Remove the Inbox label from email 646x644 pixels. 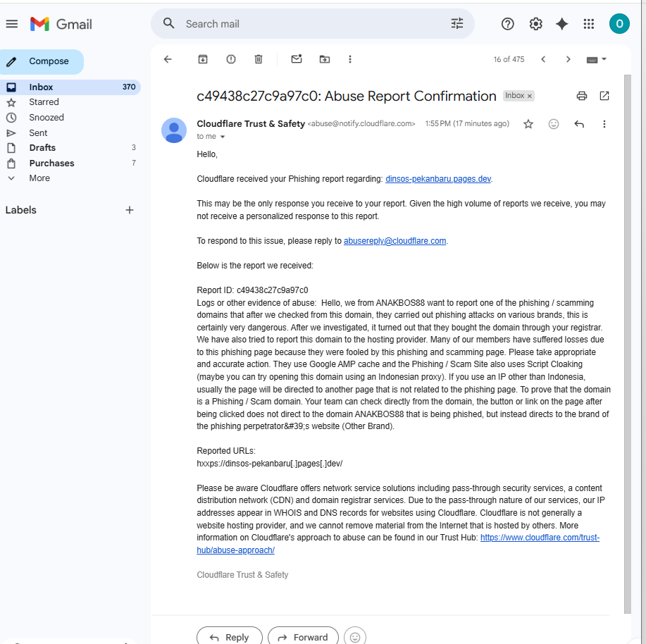tap(530, 96)
